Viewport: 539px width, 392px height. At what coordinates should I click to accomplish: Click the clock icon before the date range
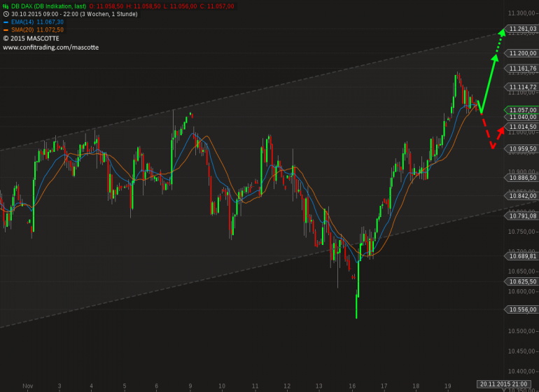coord(6,14)
